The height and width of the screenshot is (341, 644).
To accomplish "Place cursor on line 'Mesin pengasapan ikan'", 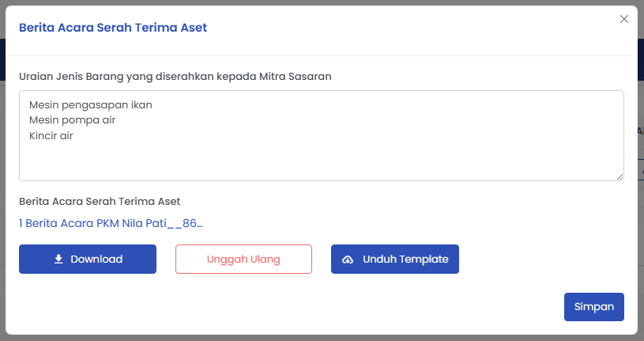I will coord(90,104).
